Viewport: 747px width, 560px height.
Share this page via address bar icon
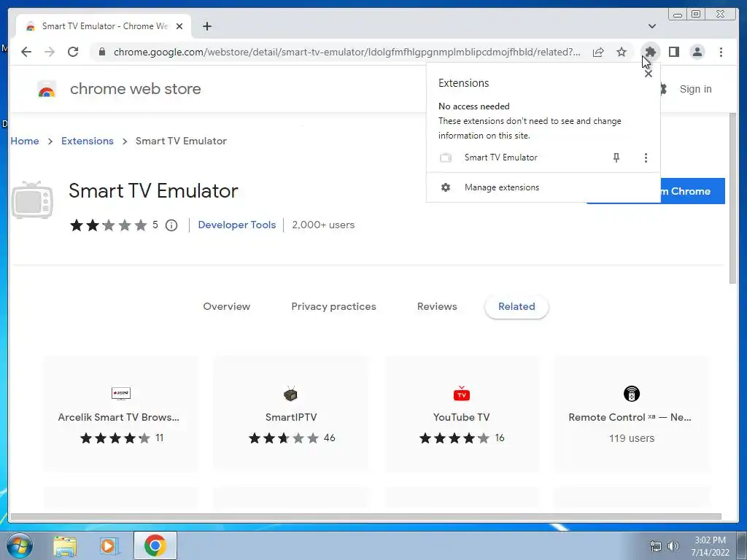[598, 52]
